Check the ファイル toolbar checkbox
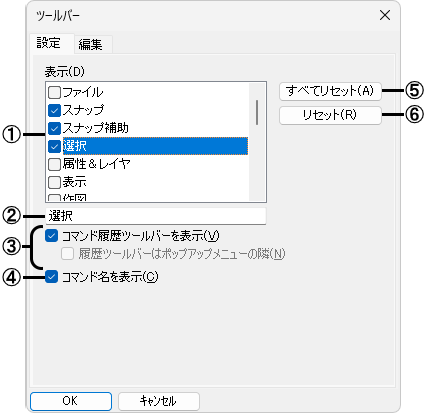425x413 pixels. pos(54,92)
